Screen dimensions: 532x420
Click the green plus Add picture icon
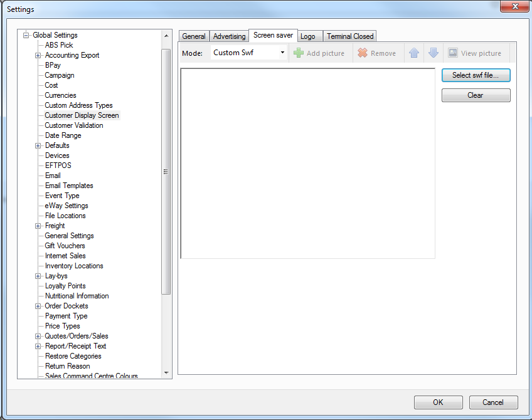299,53
